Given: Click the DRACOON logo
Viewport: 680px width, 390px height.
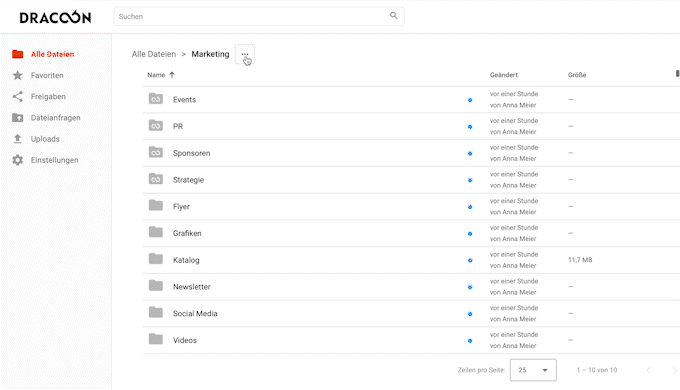Looking at the screenshot, I should [x=55, y=17].
